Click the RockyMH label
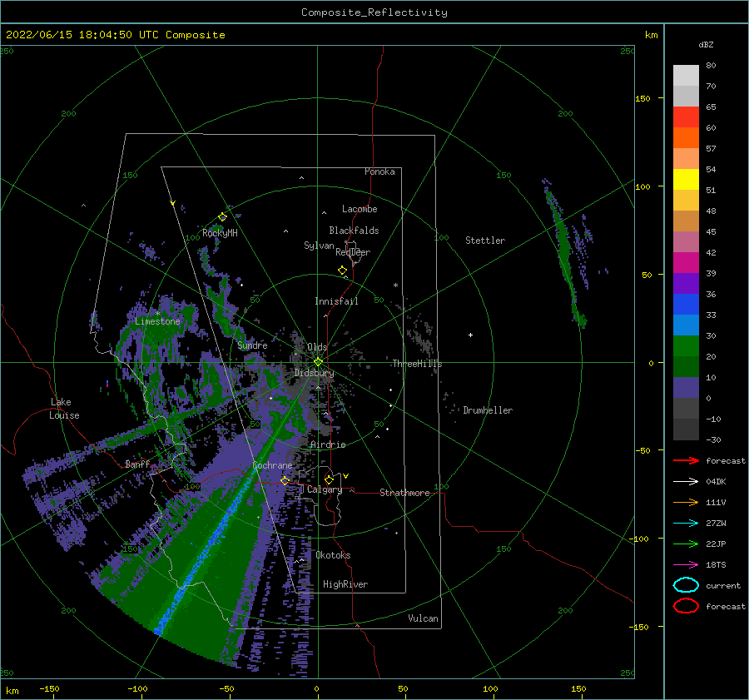Screen dimensions: 749x700 click(x=220, y=233)
